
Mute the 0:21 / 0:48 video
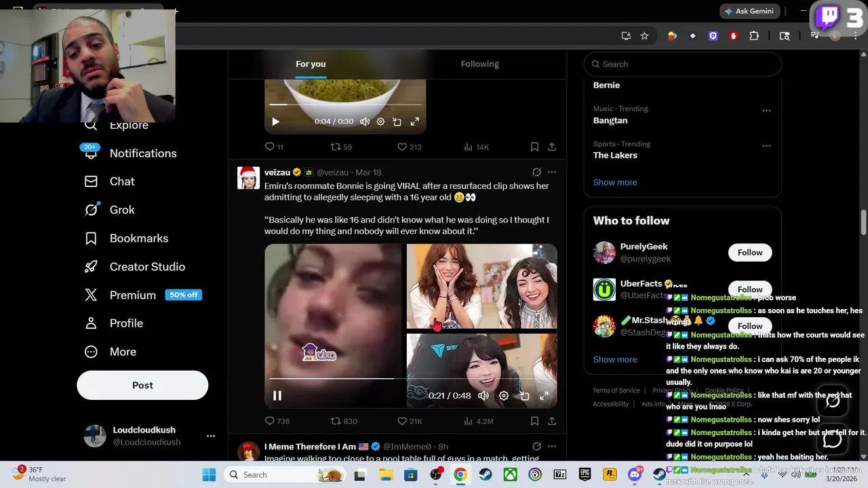coord(484,396)
